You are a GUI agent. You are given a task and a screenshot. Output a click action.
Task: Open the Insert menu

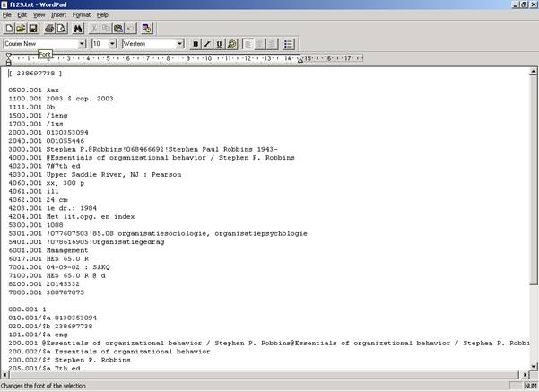point(59,14)
